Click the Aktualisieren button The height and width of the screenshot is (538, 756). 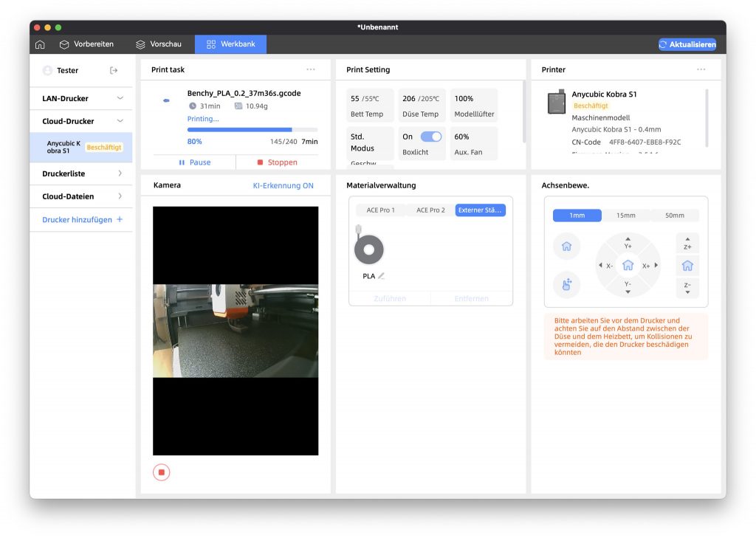[x=687, y=44]
